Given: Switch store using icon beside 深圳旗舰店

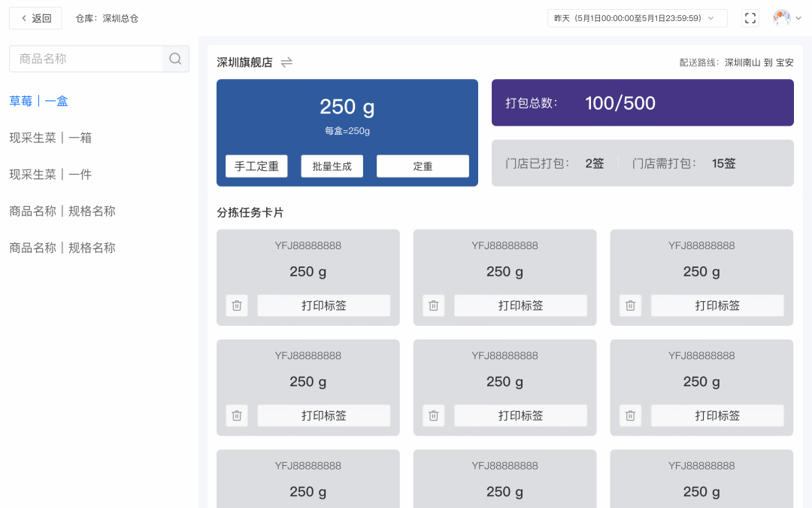Looking at the screenshot, I should [286, 62].
